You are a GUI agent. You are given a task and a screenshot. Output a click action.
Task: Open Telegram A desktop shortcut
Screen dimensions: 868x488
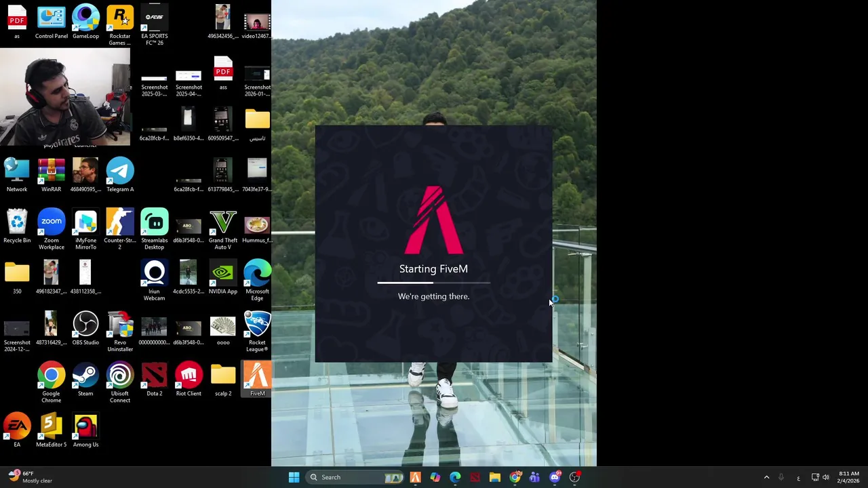coord(120,175)
